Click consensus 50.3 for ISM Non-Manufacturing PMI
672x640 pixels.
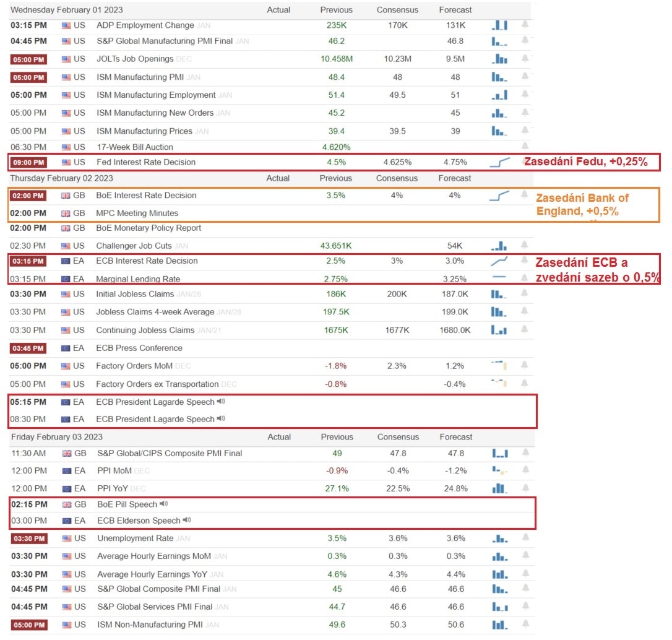(x=398, y=625)
